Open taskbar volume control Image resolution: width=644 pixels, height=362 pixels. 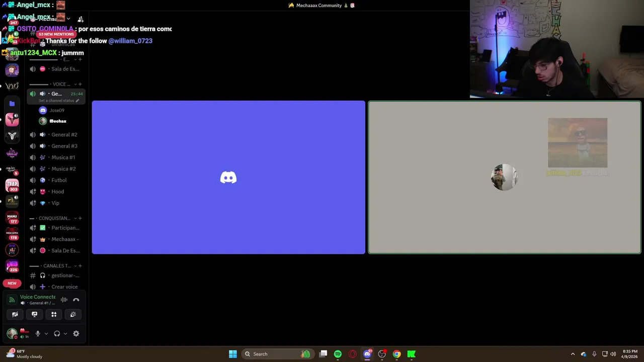coord(613,354)
